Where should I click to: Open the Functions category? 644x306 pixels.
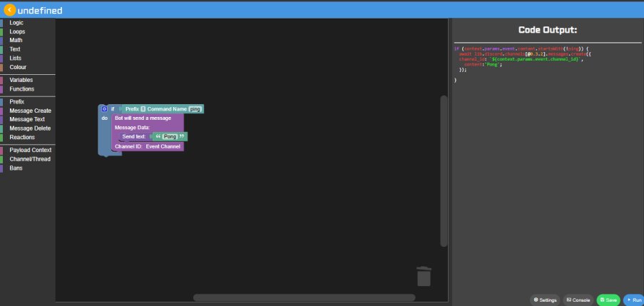pyautogui.click(x=22, y=89)
